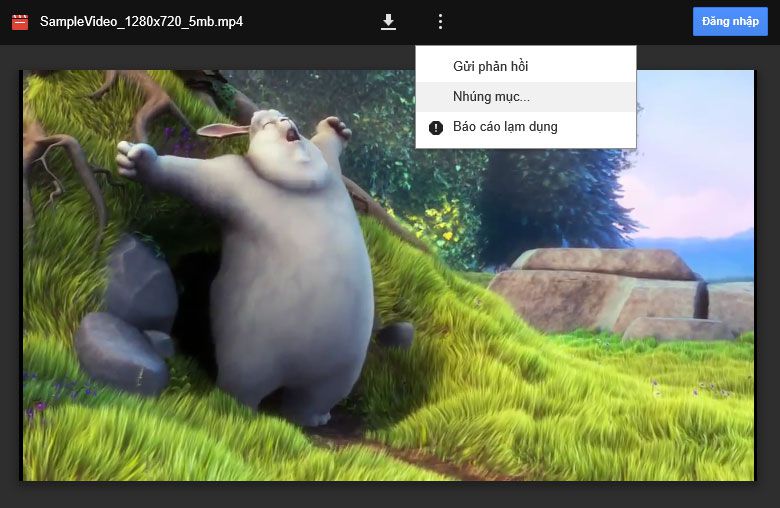Select "Nhúng mục..." menu entry
This screenshot has height=508, width=780.
click(526, 97)
